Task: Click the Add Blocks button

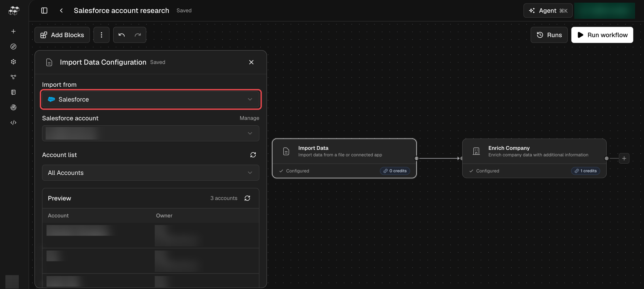Action: 62,35
